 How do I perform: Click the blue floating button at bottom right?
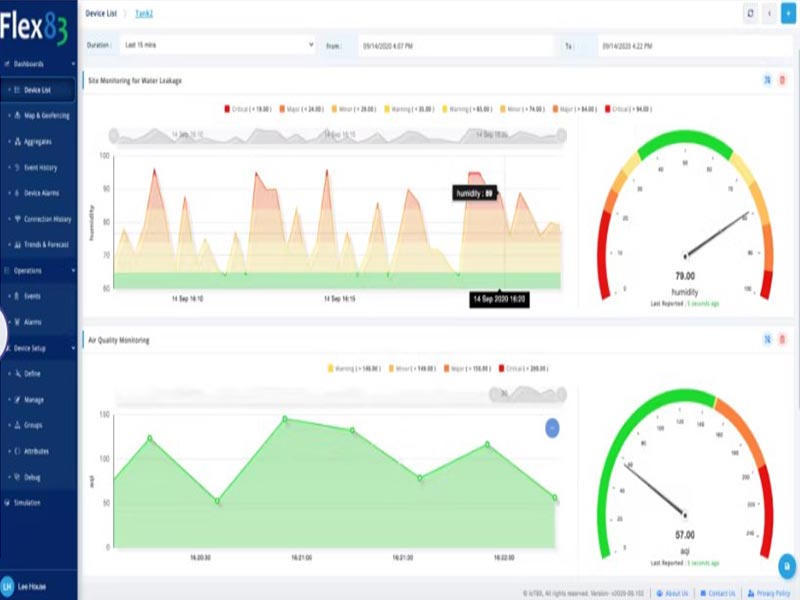pos(786,566)
